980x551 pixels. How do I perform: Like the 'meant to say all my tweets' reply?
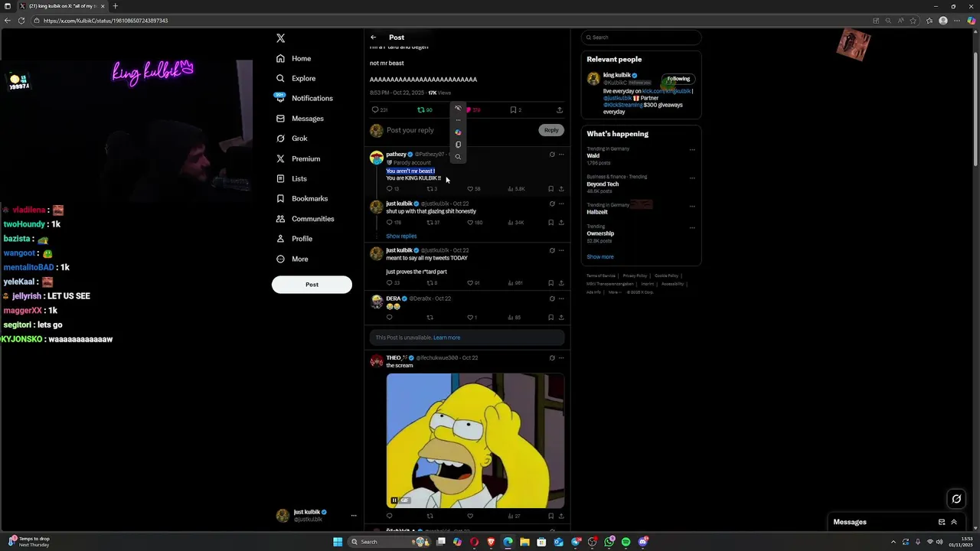click(x=470, y=283)
